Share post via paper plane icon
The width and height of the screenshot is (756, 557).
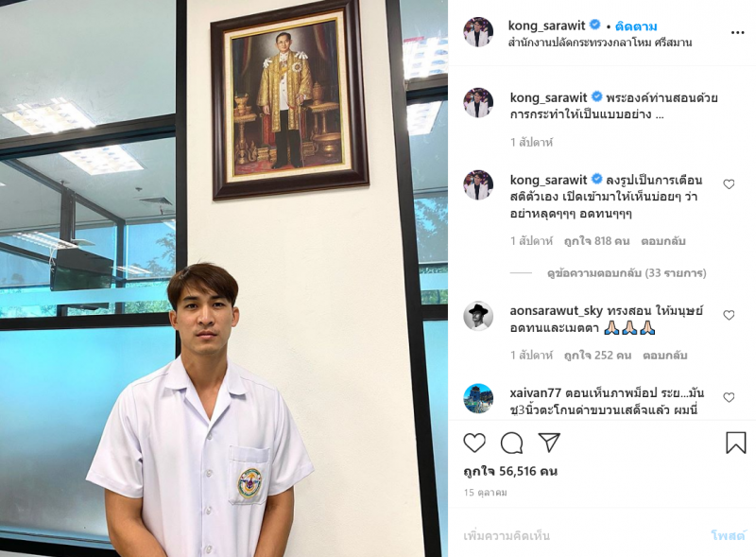tap(549, 443)
